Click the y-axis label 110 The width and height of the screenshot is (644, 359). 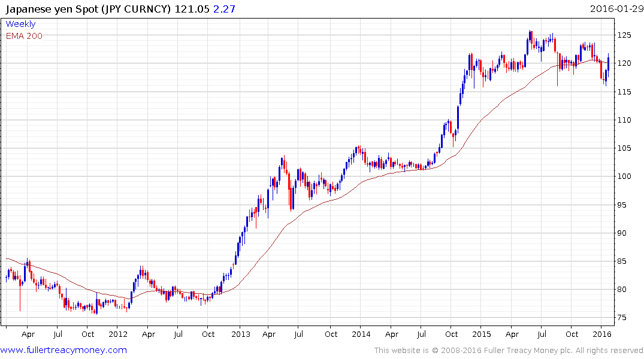pos(624,120)
